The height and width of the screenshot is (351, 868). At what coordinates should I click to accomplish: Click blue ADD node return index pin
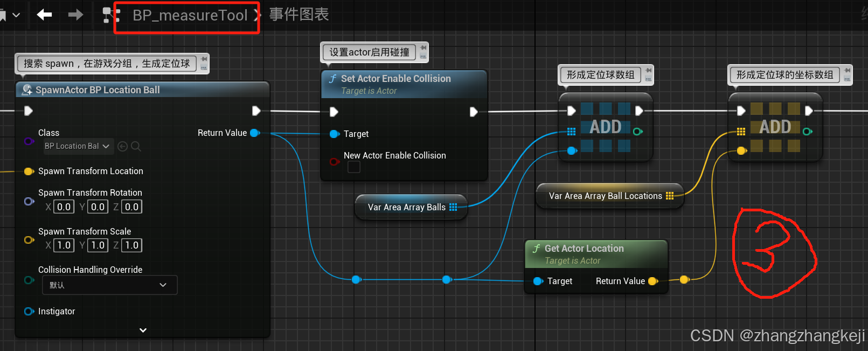[638, 132]
